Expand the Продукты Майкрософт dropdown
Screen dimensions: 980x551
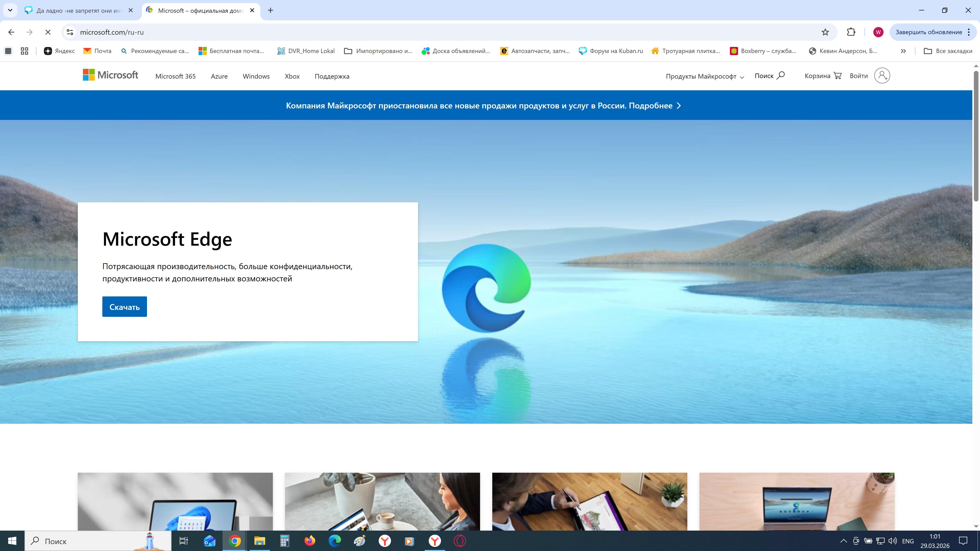tap(705, 77)
